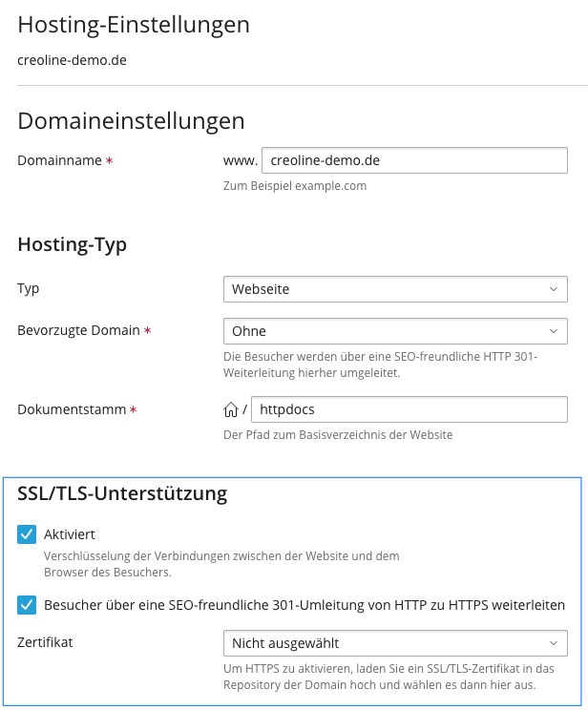Click the Aktiviert checkbox label text
This screenshot has width=588, height=710.
70,534
